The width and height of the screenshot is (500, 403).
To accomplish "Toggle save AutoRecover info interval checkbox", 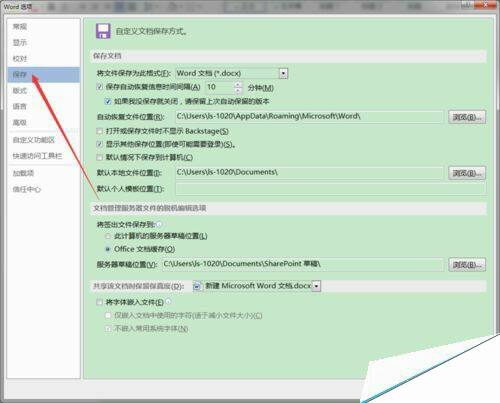I will pyautogui.click(x=99, y=87).
